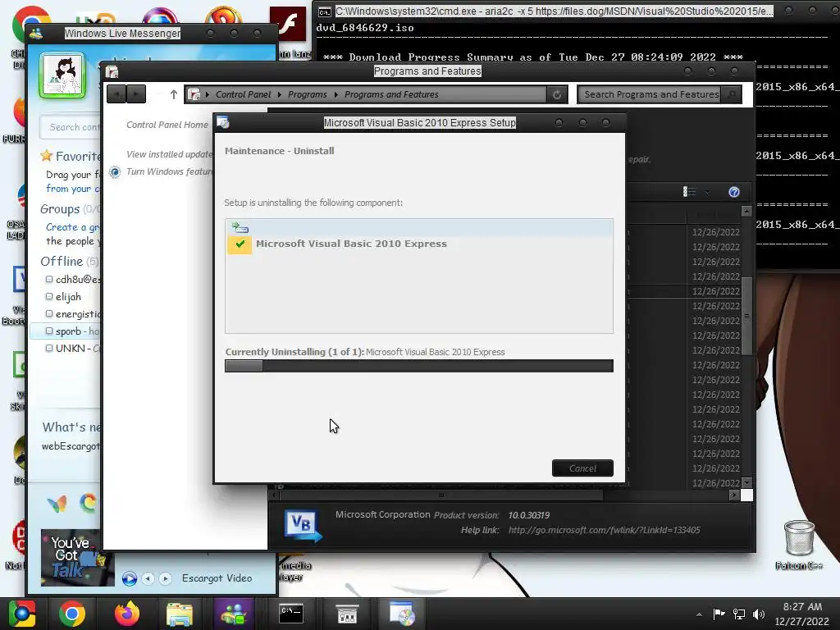Play the Escargot Video
The height and width of the screenshot is (630, 840).
coord(129,578)
